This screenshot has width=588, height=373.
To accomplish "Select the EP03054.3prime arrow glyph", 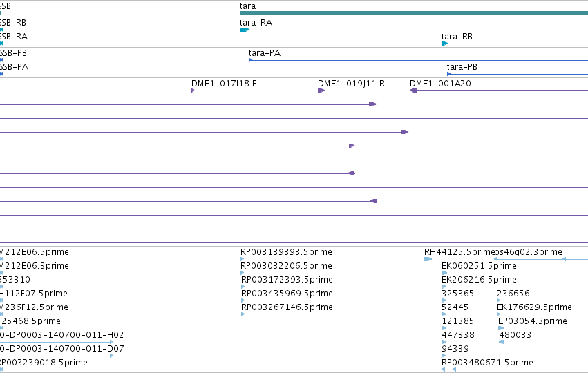I will pyautogui.click(x=501, y=328).
